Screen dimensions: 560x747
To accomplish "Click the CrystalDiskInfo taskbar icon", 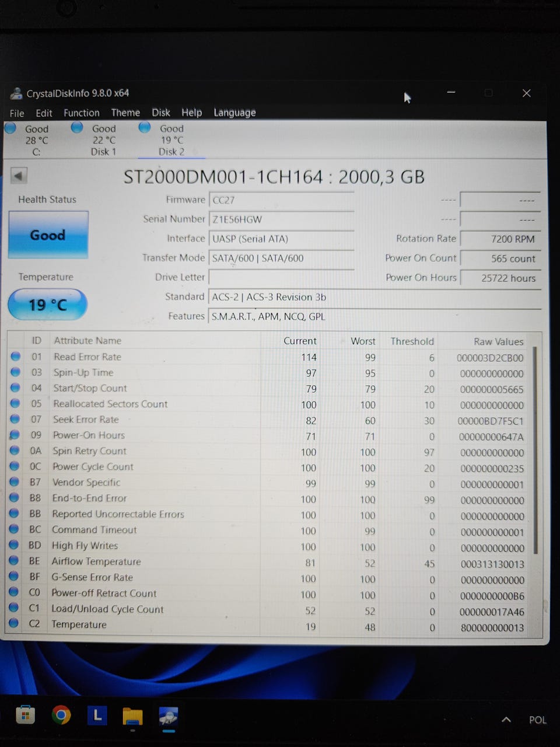I will tap(169, 716).
